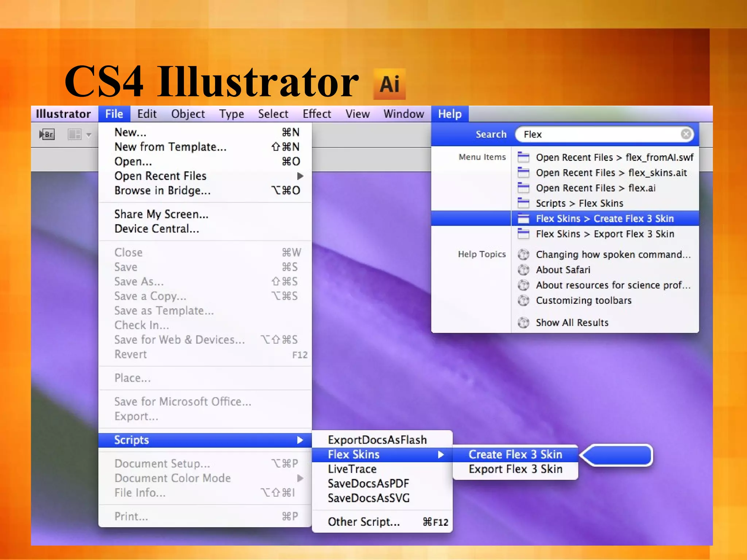Click menu icon beside flex.ai result
The height and width of the screenshot is (560, 747).
[523, 188]
